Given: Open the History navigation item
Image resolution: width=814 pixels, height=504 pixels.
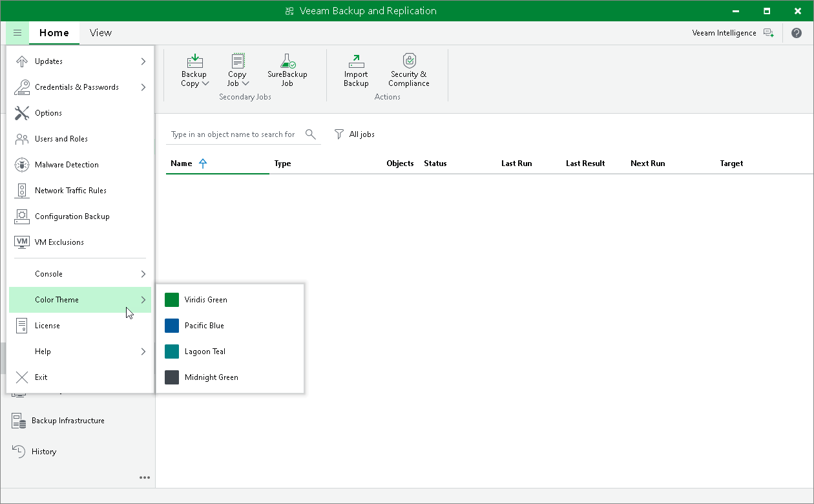Looking at the screenshot, I should [x=78, y=452].
